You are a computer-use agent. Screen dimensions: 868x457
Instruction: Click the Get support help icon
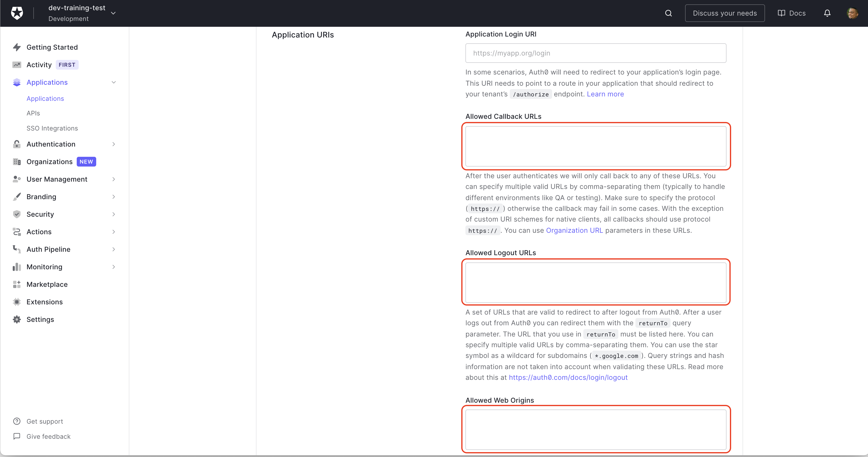click(17, 421)
